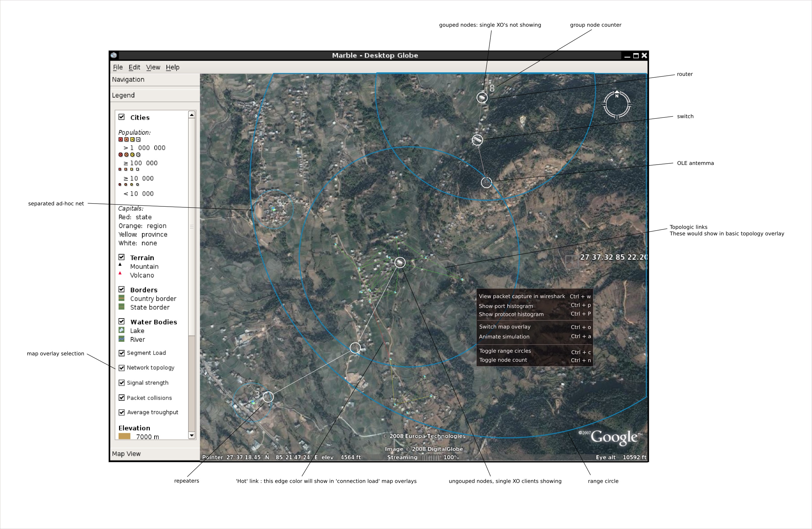Uncheck the Segment Load overlay checkbox
This screenshot has height=529, width=812.
coord(122,353)
